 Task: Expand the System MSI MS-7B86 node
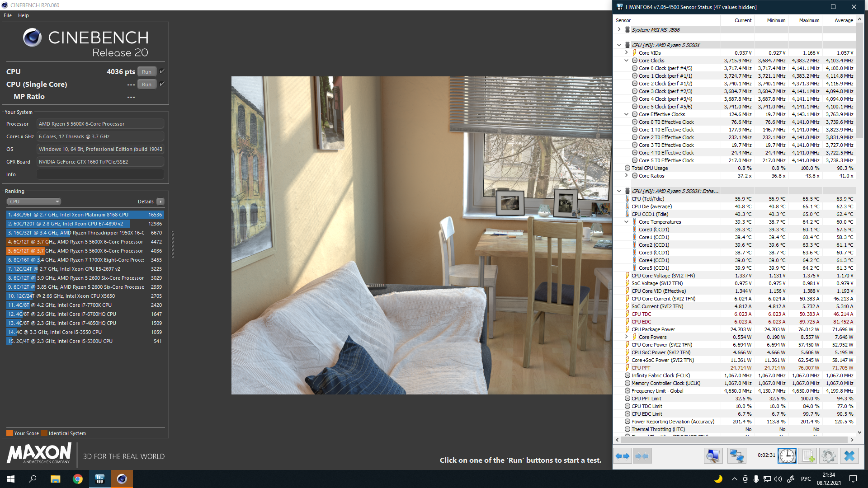click(619, 29)
